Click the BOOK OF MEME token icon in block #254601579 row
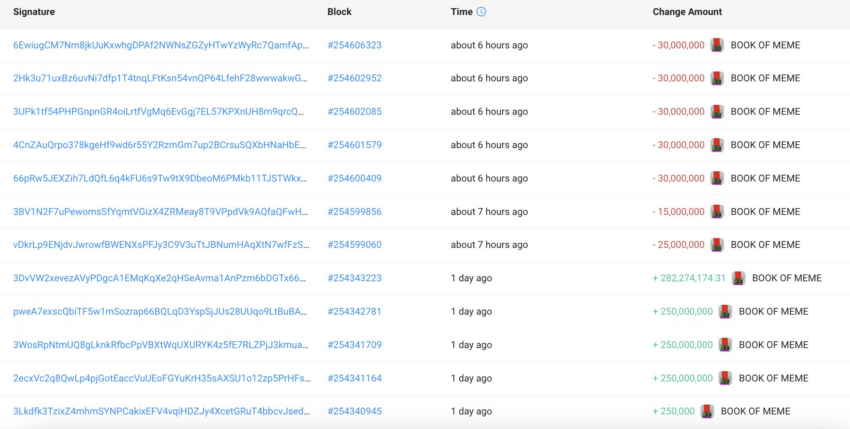Viewport: 850px width, 429px height. pyautogui.click(x=717, y=145)
